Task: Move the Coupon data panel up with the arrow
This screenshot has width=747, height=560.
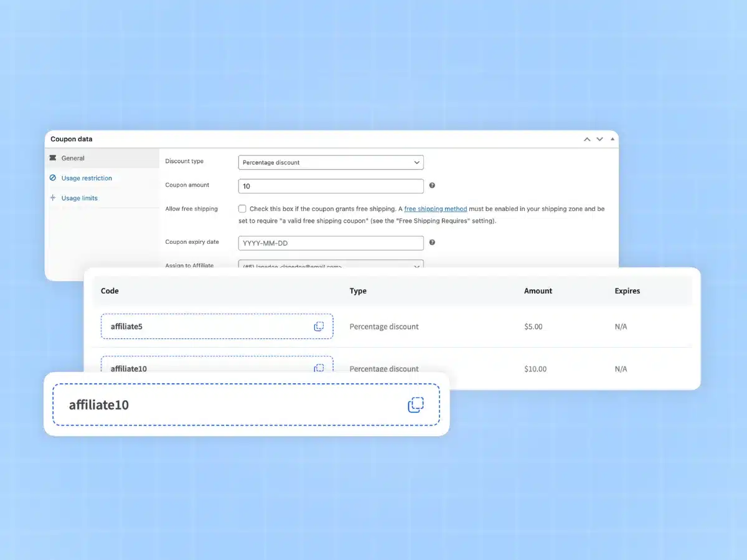Action: (586, 139)
